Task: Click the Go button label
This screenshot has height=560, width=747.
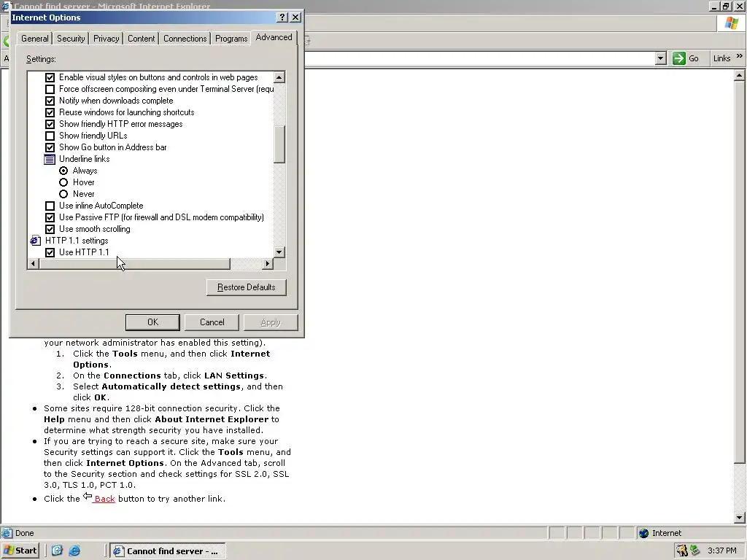Action: click(x=694, y=58)
